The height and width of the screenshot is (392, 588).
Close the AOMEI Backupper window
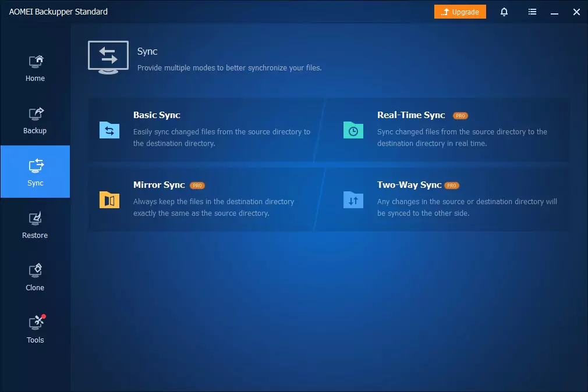pyautogui.click(x=576, y=12)
